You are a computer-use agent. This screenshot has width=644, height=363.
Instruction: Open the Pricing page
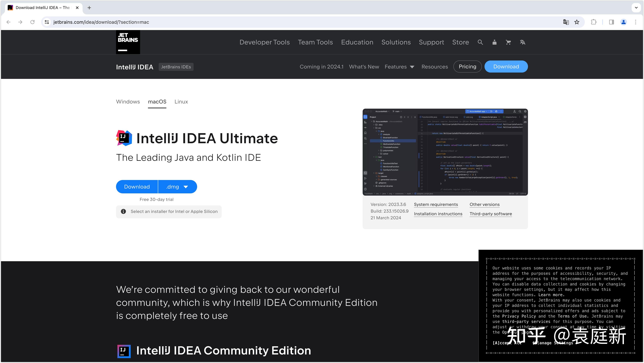pos(467,67)
